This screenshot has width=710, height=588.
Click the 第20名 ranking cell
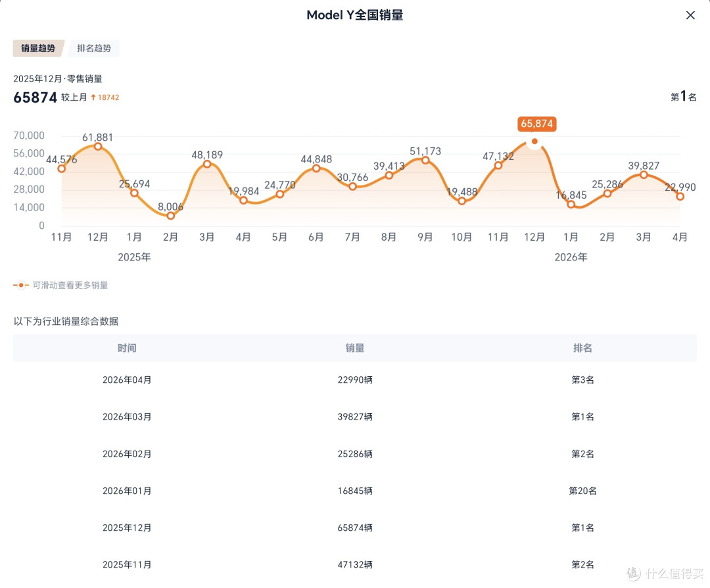tap(582, 491)
